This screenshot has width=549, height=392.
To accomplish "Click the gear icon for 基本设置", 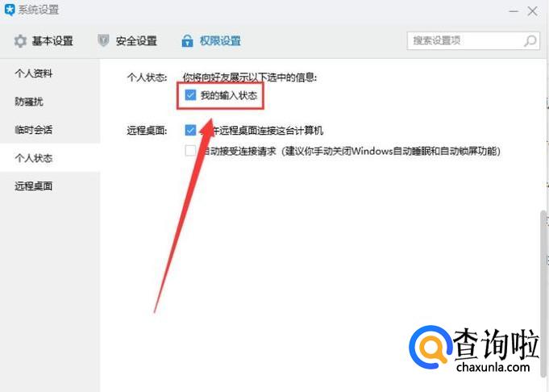I will (x=20, y=41).
